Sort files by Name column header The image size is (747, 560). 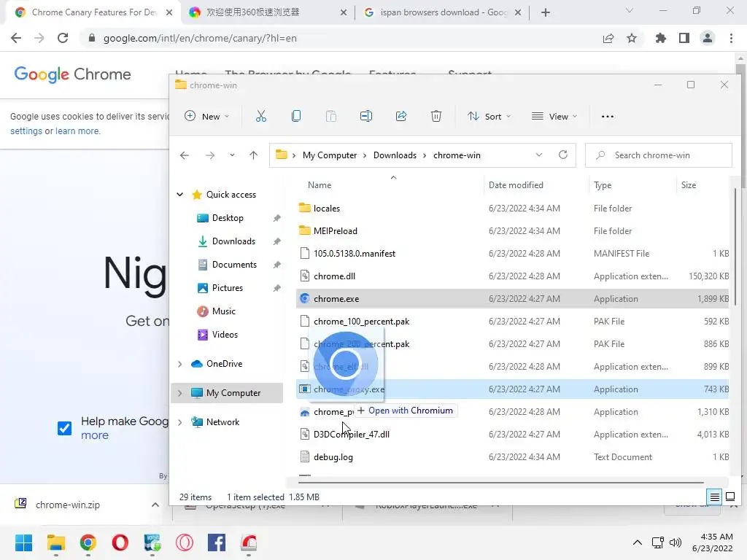coord(320,184)
